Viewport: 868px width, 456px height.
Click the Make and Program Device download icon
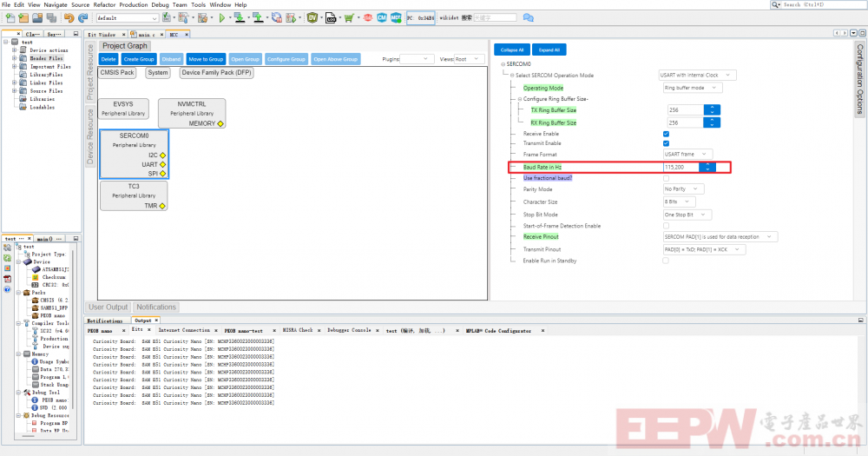click(x=240, y=17)
